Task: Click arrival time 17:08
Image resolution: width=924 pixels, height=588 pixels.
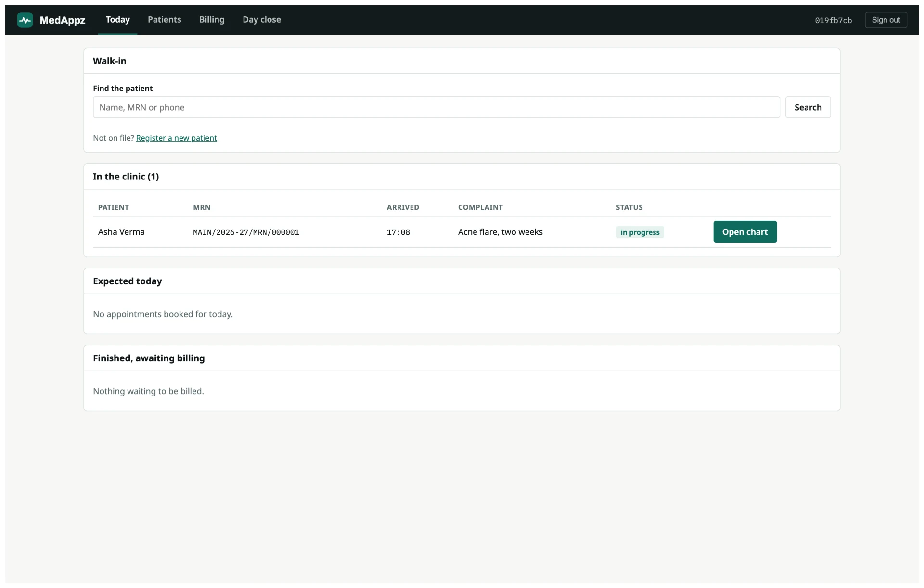Action: (x=398, y=232)
